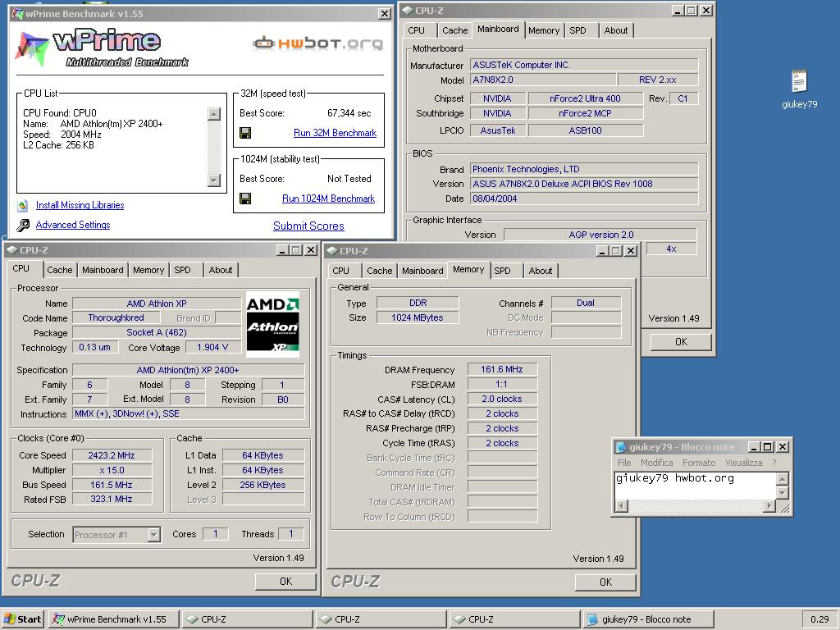Click the floppy save icon beside 32M benchmark
The image size is (840, 630).
(245, 133)
